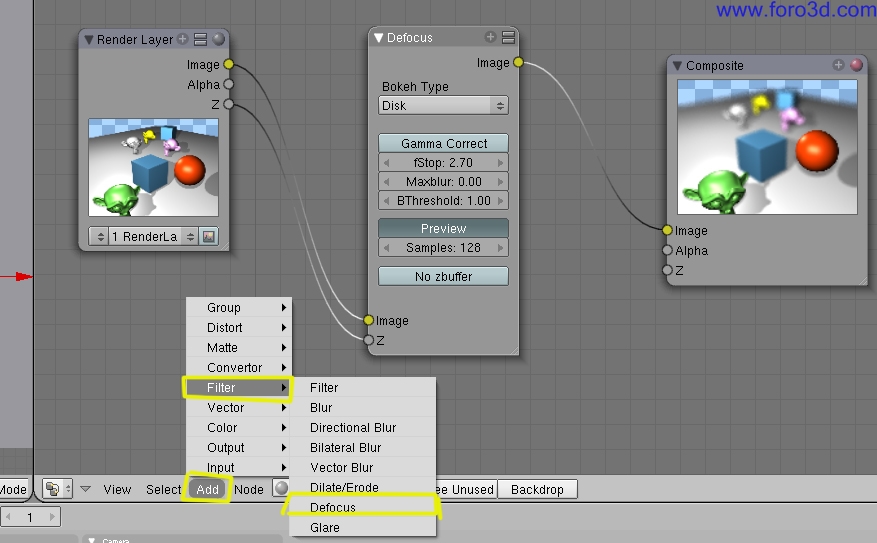Select Filter item in filter submenu
Image resolution: width=877 pixels, height=543 pixels.
(x=362, y=388)
